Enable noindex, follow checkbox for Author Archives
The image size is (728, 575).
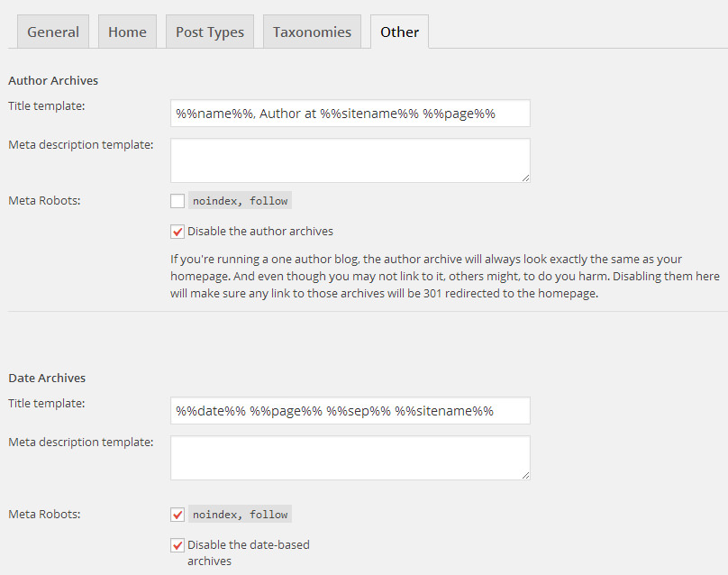[x=177, y=201]
